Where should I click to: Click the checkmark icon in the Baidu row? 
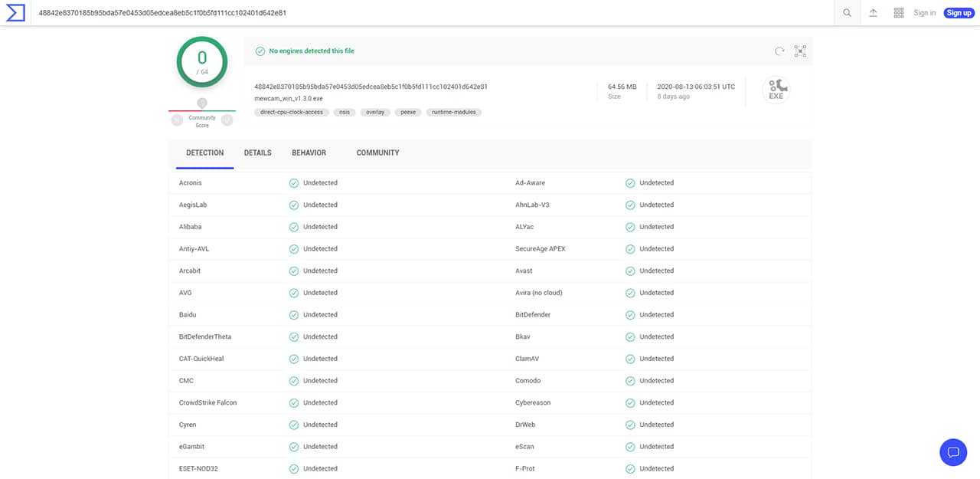[294, 315]
